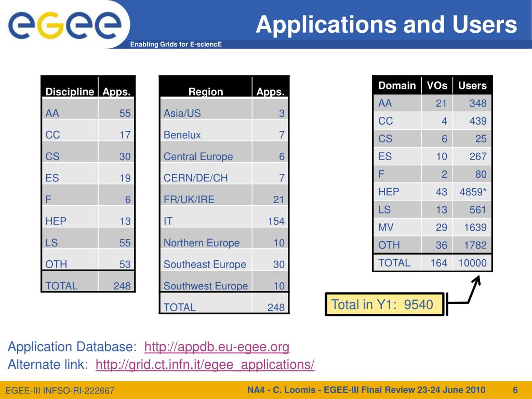Select the Asia/US apps value 3

[x=282, y=113]
